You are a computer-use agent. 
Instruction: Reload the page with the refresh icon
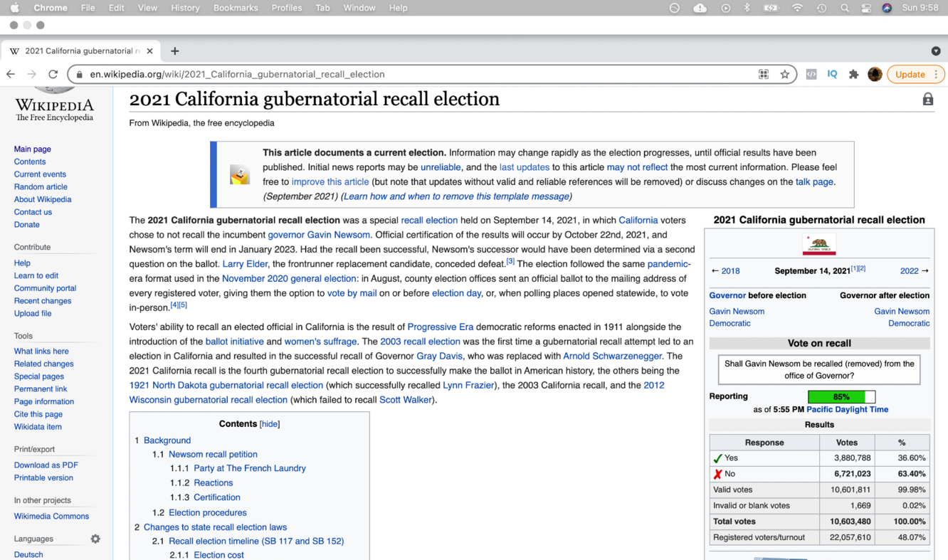pyautogui.click(x=53, y=74)
